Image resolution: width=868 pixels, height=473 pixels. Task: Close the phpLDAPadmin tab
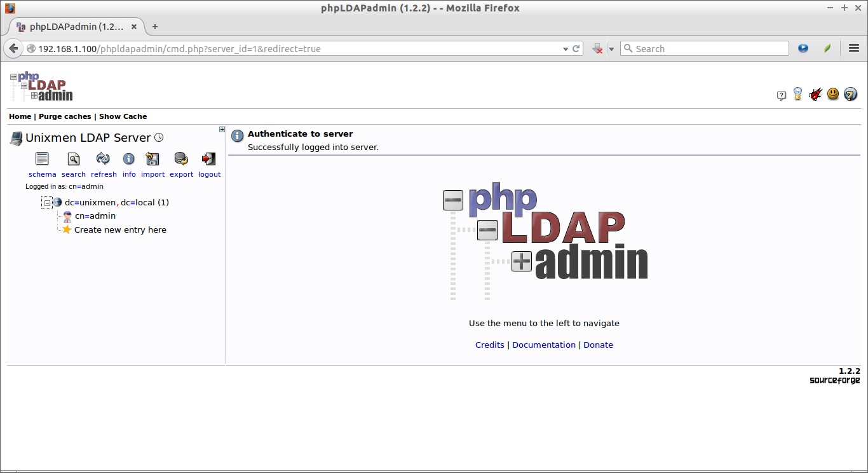(134, 27)
